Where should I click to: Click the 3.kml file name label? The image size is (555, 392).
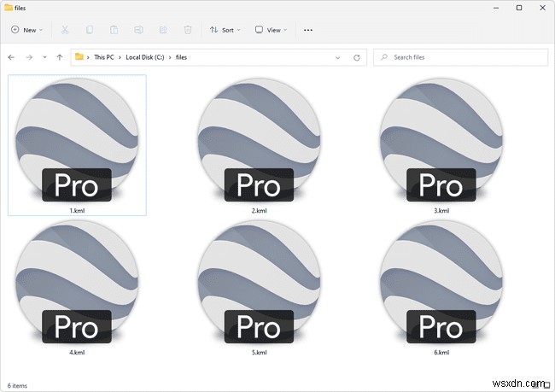click(x=441, y=211)
